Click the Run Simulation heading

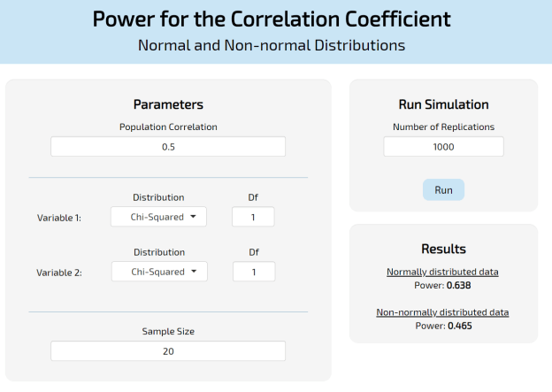443,104
